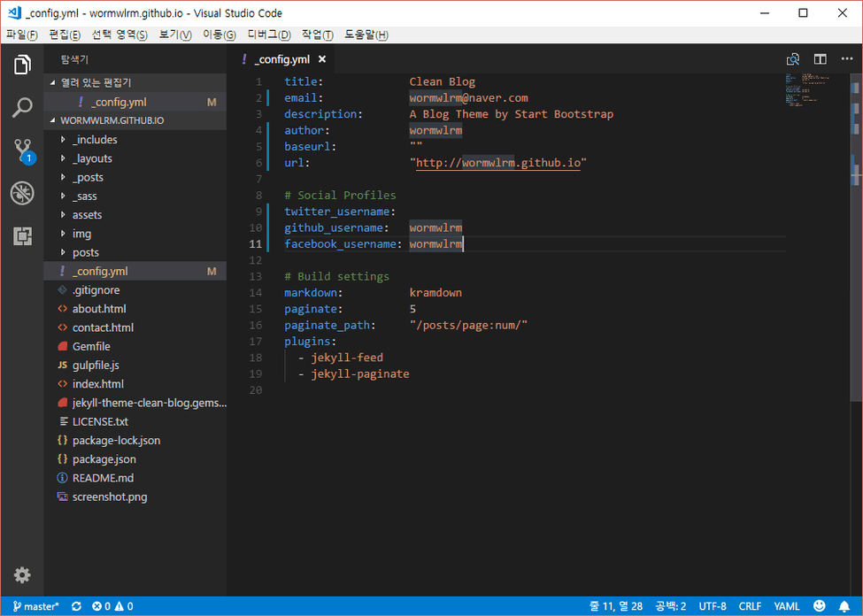Click the Manage gear icon
Viewport: 863px width, 616px height.
(22, 574)
